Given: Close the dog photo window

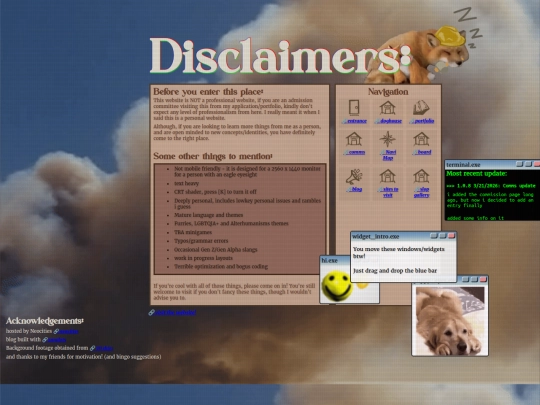Looking at the screenshot, I should pyautogui.click(x=483, y=279).
